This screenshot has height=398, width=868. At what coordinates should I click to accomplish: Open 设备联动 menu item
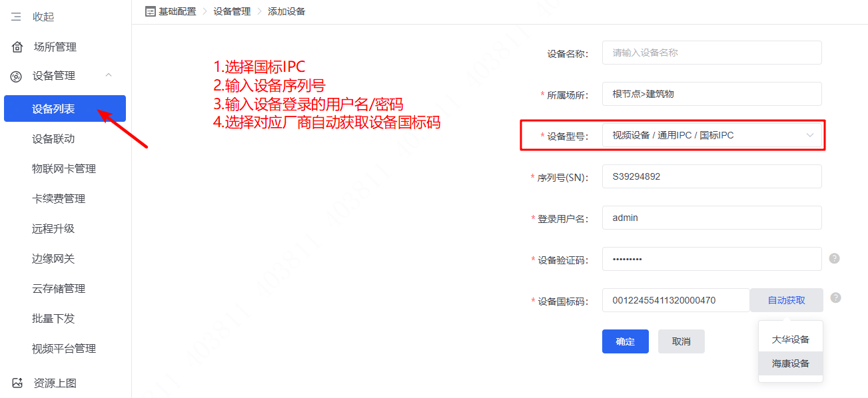[53, 139]
